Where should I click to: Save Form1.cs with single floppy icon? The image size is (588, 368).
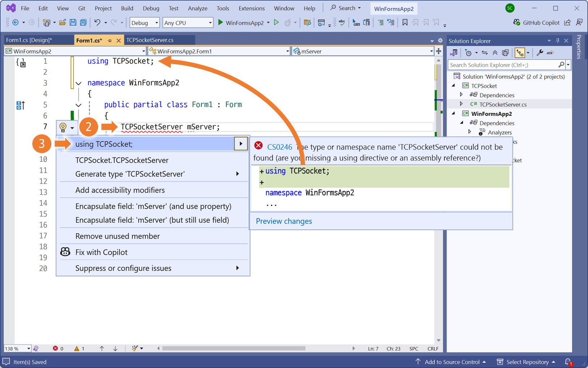[x=73, y=22]
